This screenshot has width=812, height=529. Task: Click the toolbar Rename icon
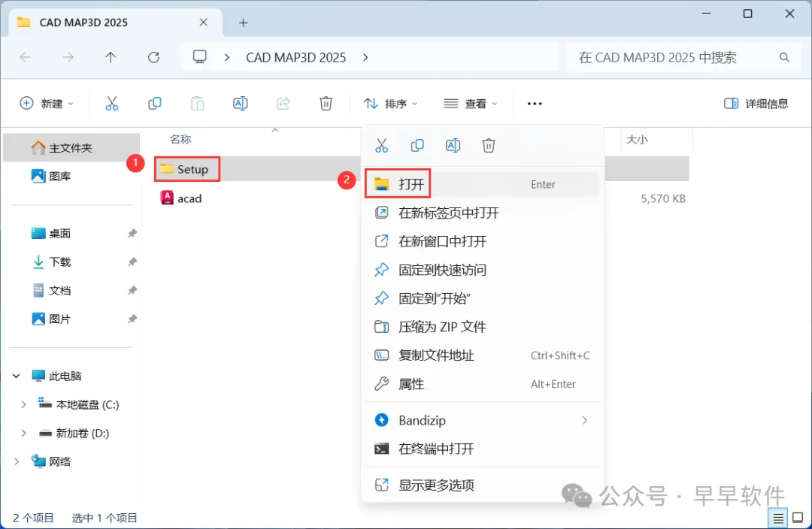(x=241, y=104)
